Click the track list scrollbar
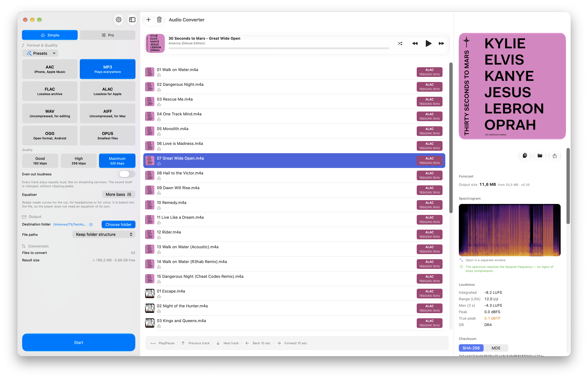This screenshot has height=379, width=588. 451,138
